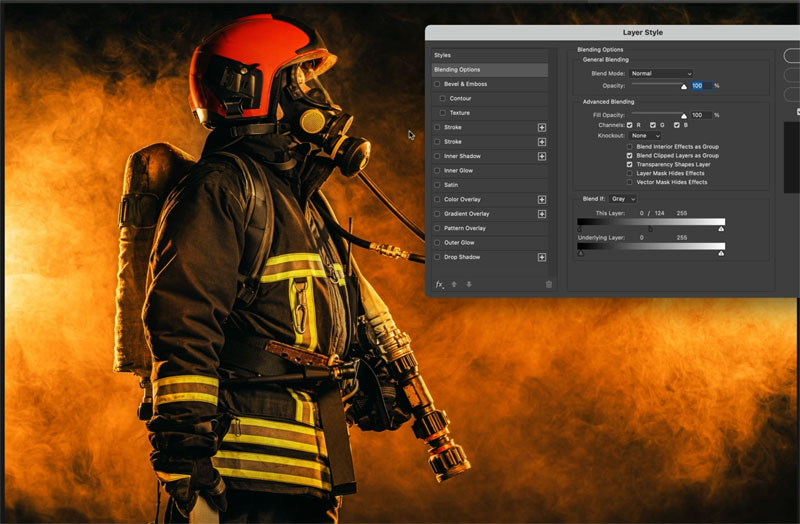Click the This Layer split handle at 124
Screen dimensions: 800x524
(x=650, y=229)
